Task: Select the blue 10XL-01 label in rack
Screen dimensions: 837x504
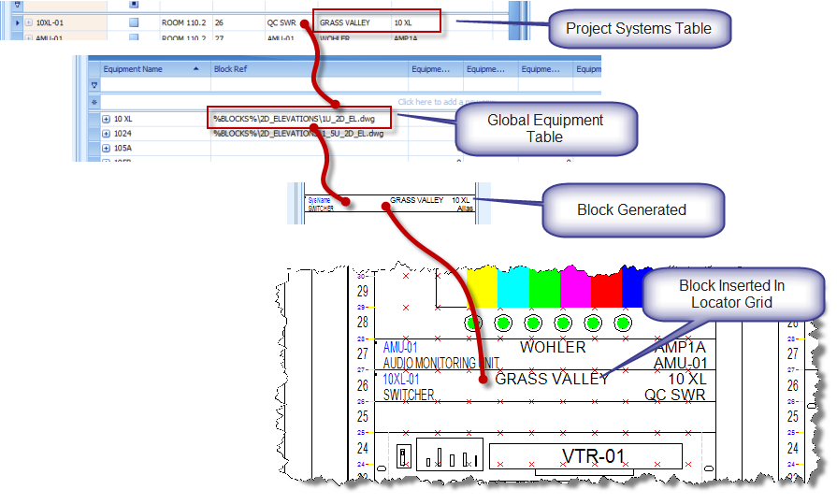Action: 401,380
